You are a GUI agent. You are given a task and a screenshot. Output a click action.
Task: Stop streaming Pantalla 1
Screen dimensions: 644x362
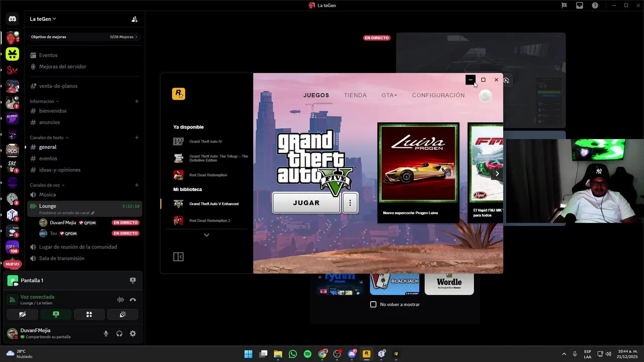point(133,280)
